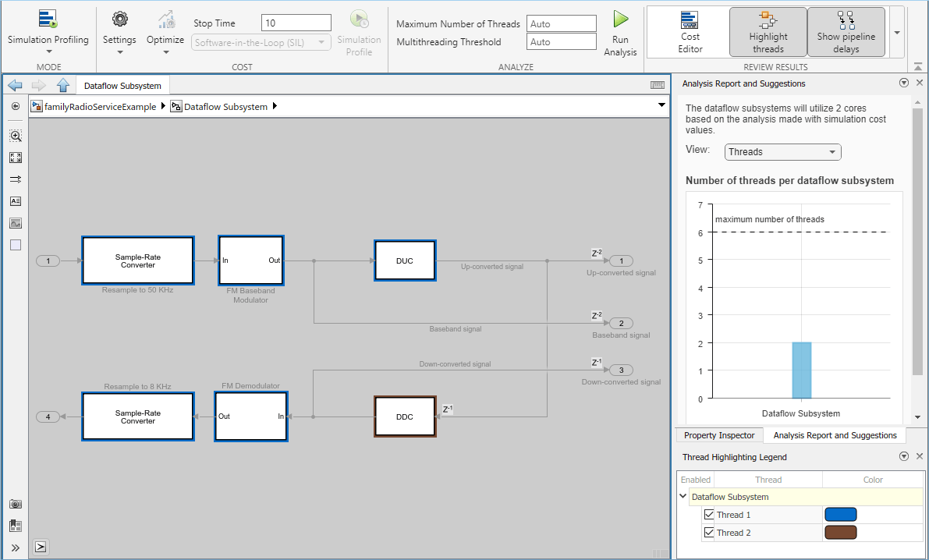The width and height of the screenshot is (929, 560).
Task: Navigate up to parent with the up arrow
Action: coord(63,85)
